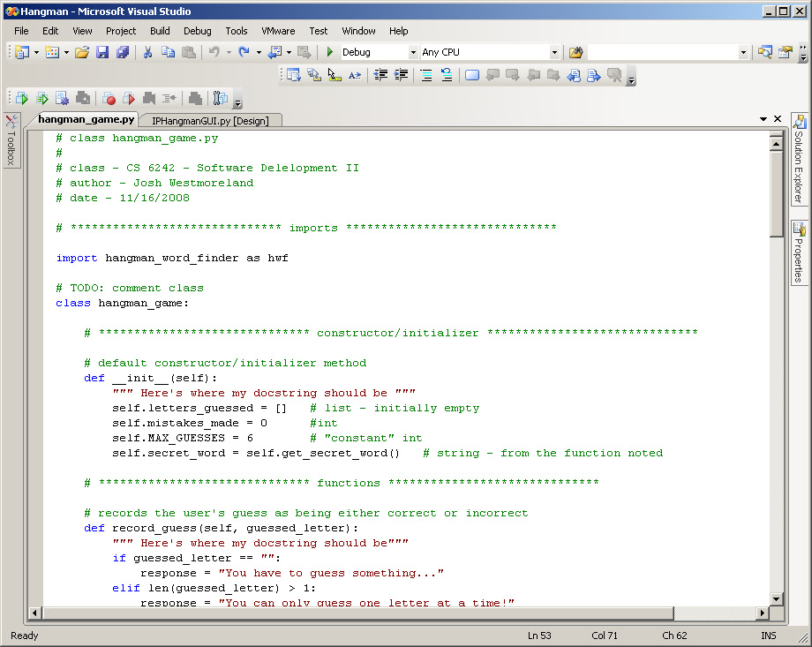Screen dimensions: 812x647
Task: Open the Add New Item dropdown arrow
Action: click(x=66, y=52)
